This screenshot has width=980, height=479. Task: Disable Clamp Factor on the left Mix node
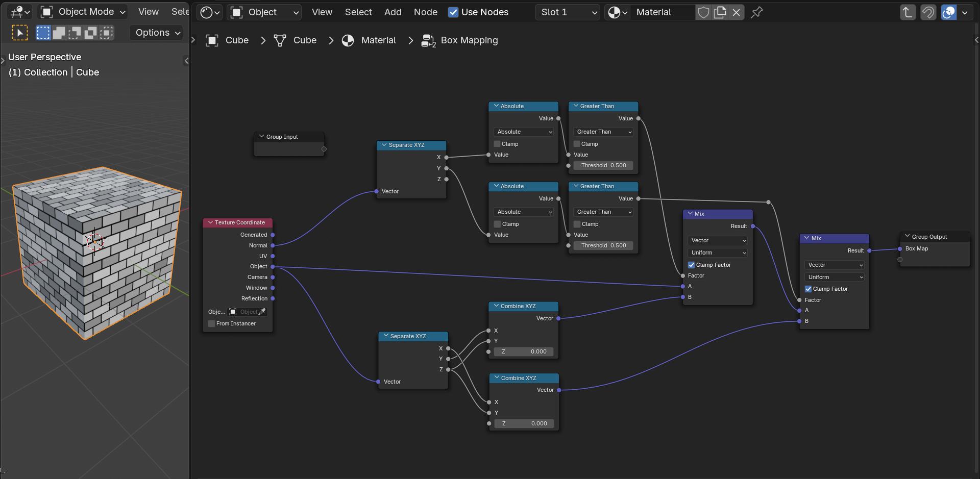tap(691, 265)
